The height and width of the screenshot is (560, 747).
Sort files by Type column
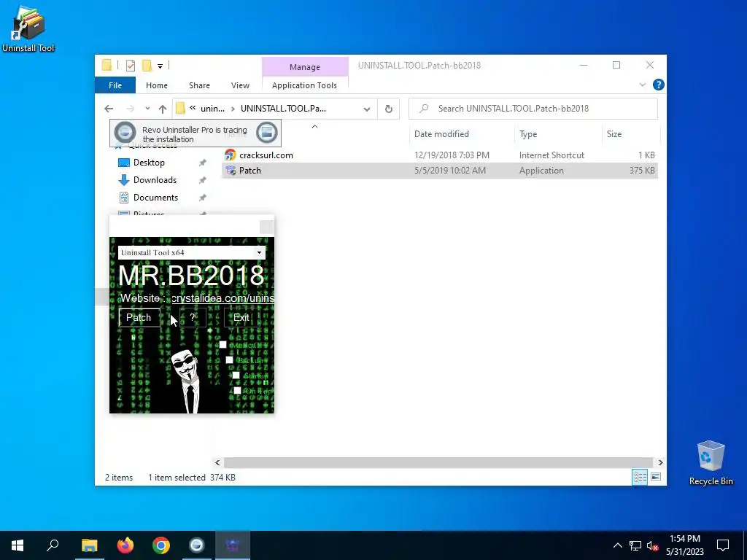pos(528,134)
